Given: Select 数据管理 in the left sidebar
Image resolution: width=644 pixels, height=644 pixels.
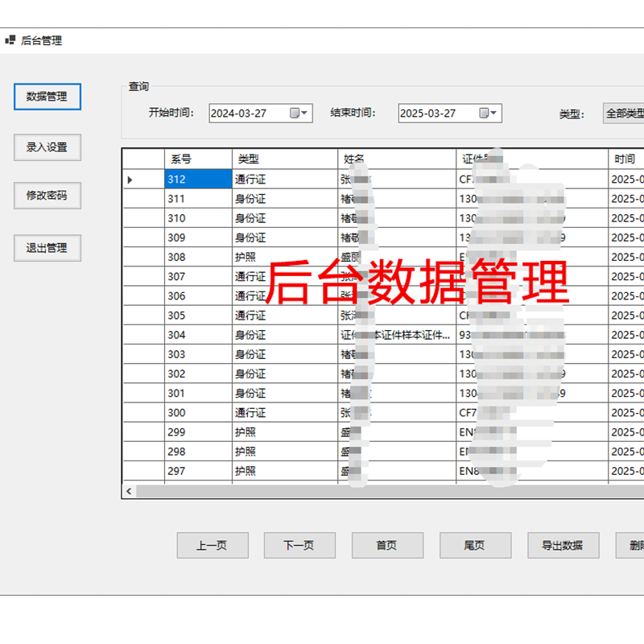Looking at the screenshot, I should click(47, 97).
